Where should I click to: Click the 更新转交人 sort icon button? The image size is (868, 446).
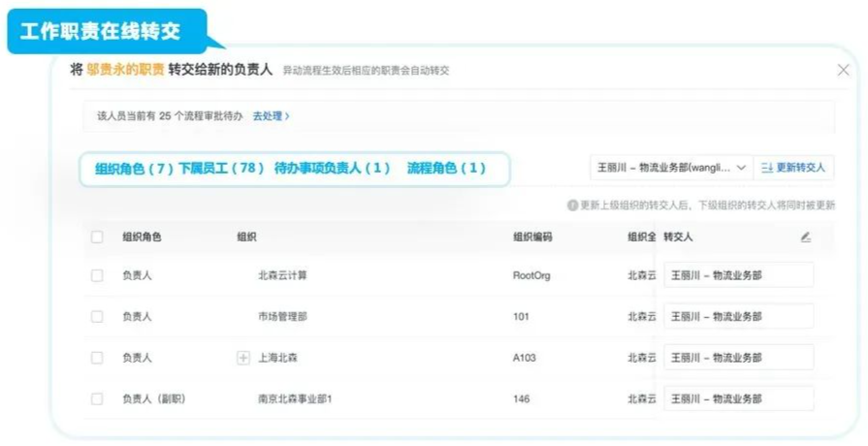[793, 167]
